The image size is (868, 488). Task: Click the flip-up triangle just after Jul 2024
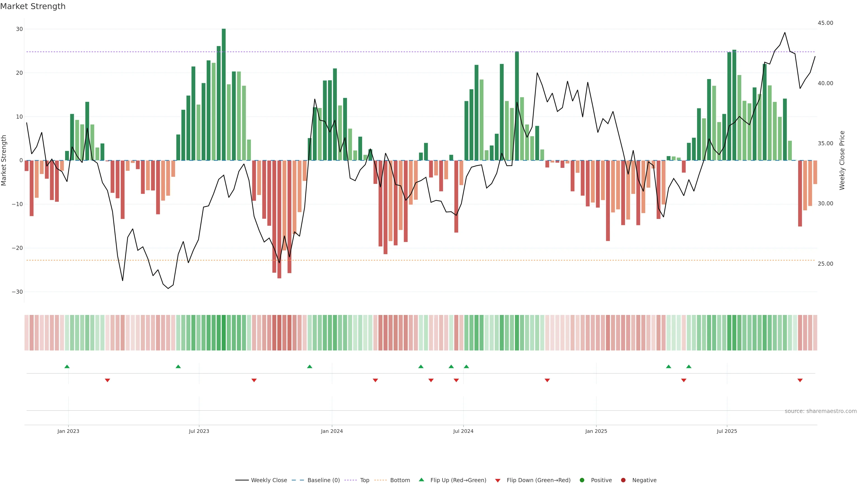(466, 366)
